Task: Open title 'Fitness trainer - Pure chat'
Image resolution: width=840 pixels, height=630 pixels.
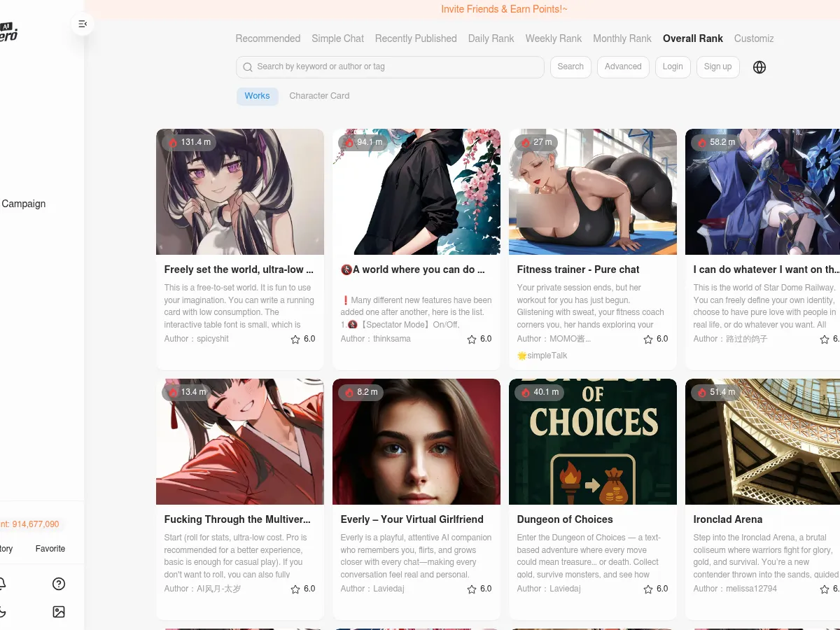Action: (578, 269)
